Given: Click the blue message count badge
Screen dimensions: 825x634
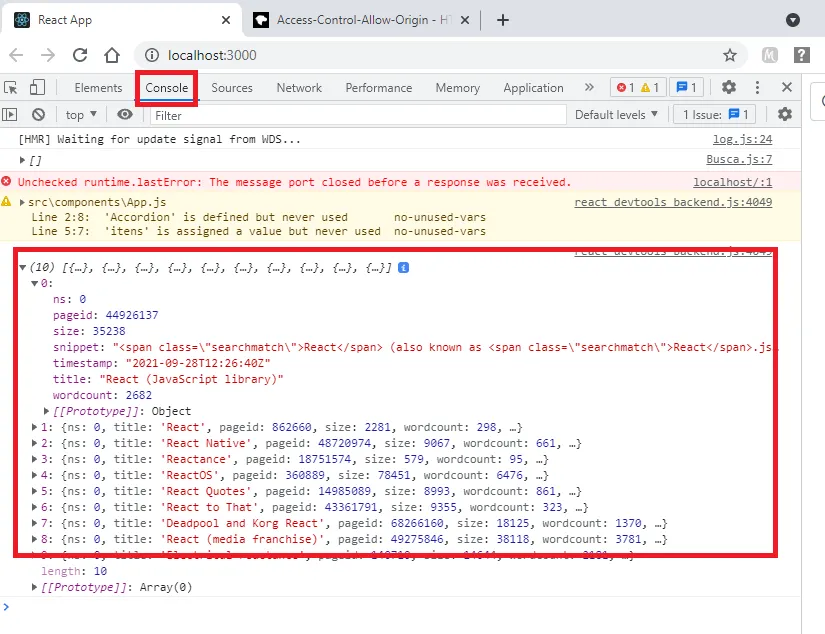Looking at the screenshot, I should coord(687,87).
